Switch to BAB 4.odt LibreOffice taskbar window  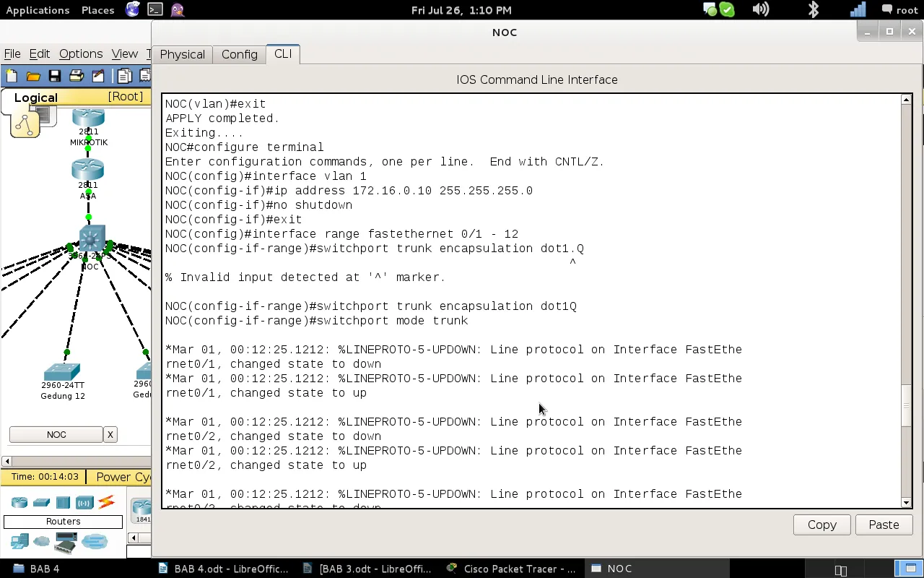pos(223,569)
